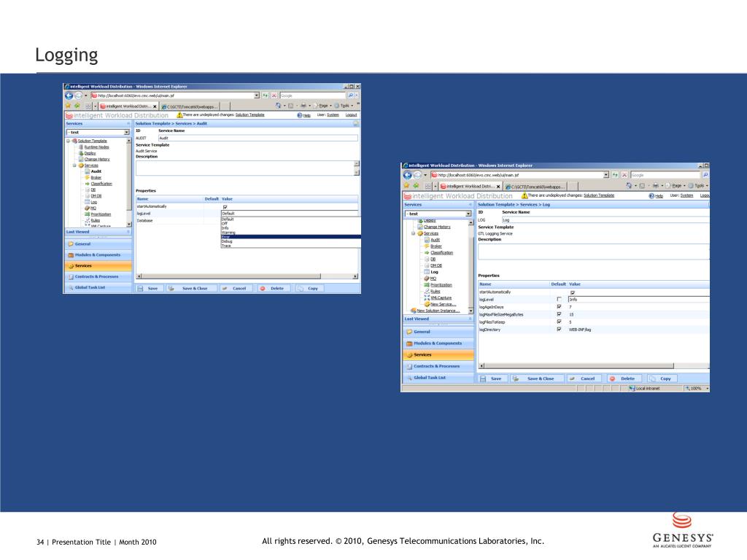This screenshot has width=747, height=560.
Task: Click the Add to Favorites icon in Log window
Action: (x=416, y=186)
